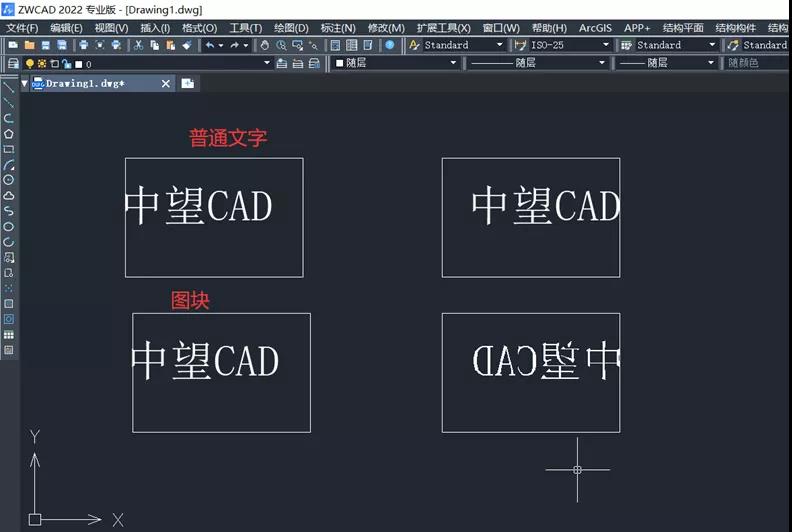Click the Paste clipboard icon
The image size is (792, 532).
170,45
